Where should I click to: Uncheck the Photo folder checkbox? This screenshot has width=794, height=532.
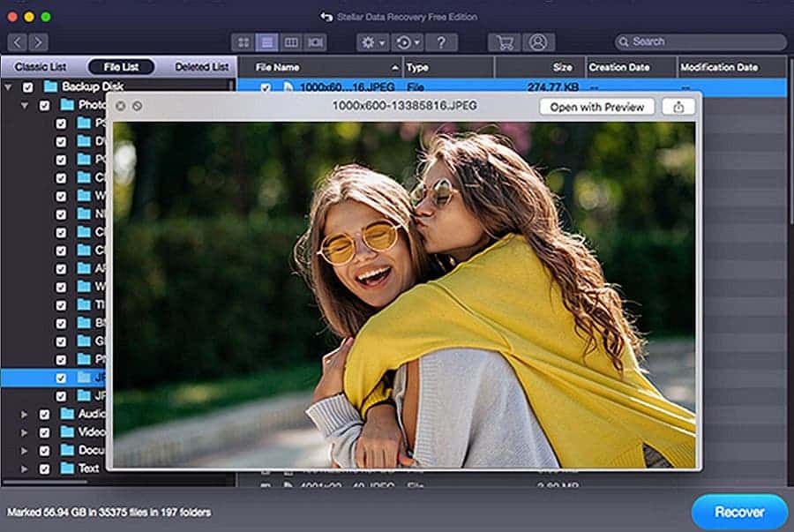[45, 105]
